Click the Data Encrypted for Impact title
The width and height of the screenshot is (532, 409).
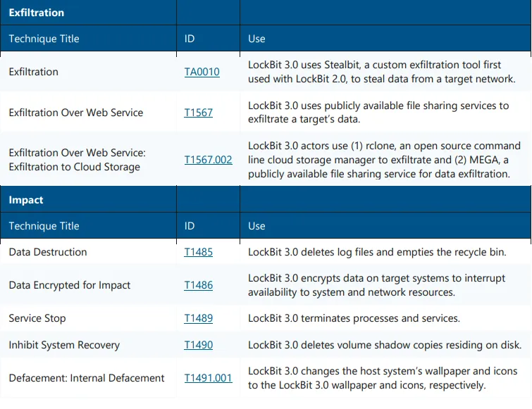[70, 285]
